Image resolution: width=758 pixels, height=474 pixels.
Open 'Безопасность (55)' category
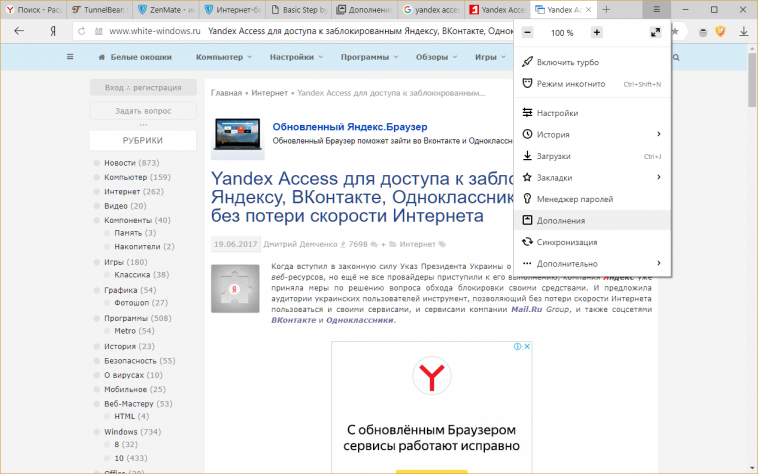(x=140, y=360)
